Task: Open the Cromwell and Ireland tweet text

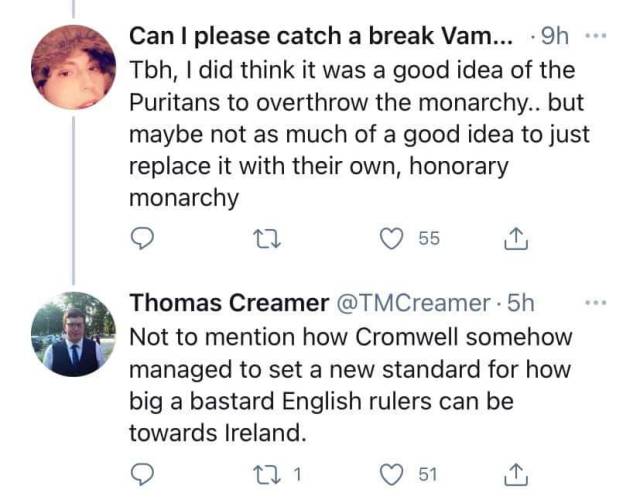Action: pyautogui.click(x=350, y=385)
